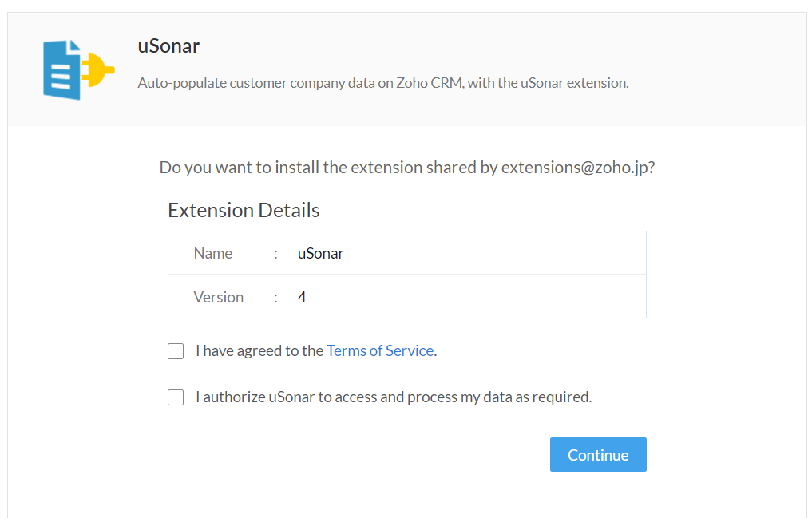This screenshot has height=518, width=812.
Task: Click the "I have agreed to the" label text
Action: [x=259, y=350]
